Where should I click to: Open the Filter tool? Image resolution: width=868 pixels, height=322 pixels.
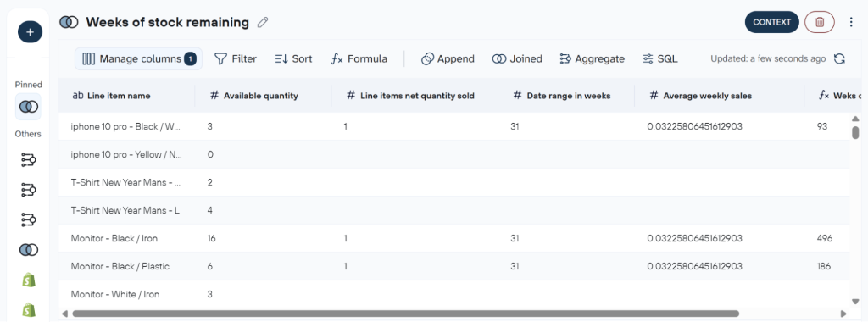236,58
